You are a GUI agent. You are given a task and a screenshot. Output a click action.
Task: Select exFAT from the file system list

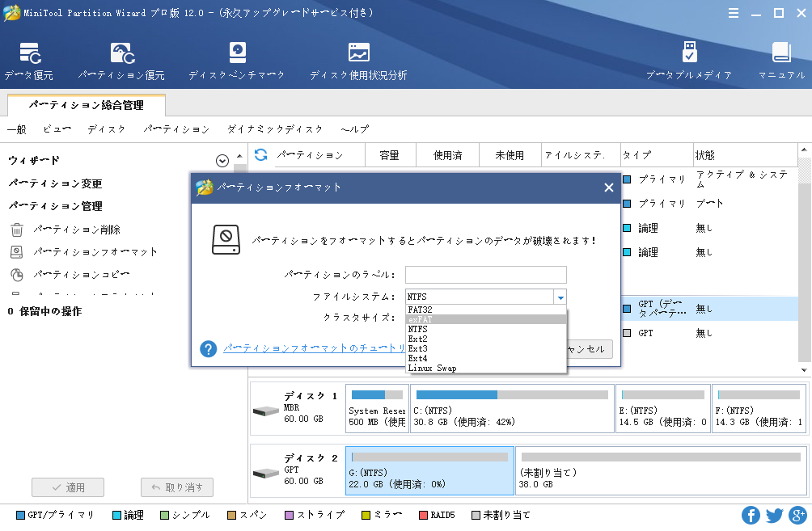tap(485, 319)
